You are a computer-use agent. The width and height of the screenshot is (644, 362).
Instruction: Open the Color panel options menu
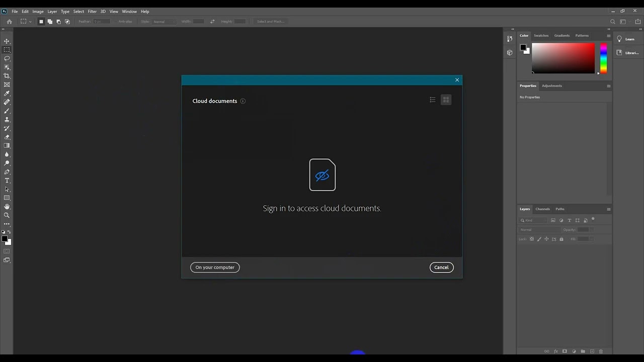(x=608, y=36)
